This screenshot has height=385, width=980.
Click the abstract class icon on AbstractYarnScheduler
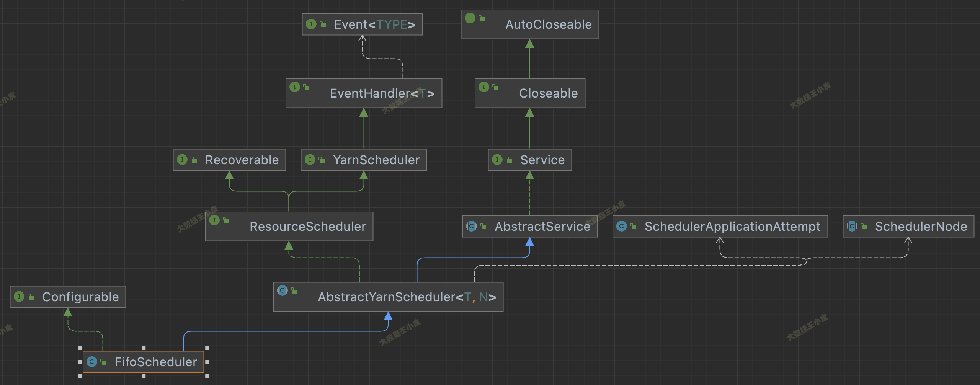[x=283, y=290]
